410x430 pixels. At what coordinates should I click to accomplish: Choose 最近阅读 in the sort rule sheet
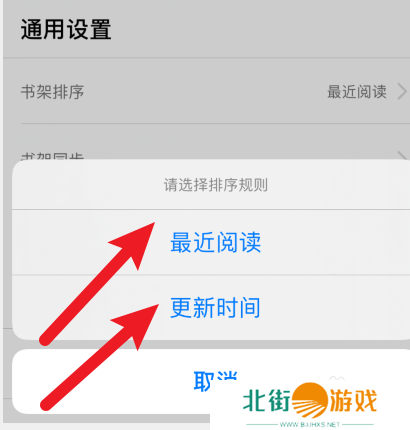[x=215, y=242]
